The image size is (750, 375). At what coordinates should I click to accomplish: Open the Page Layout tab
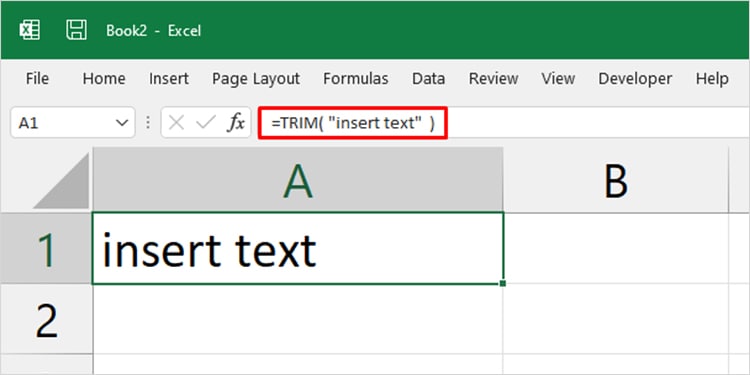(256, 78)
